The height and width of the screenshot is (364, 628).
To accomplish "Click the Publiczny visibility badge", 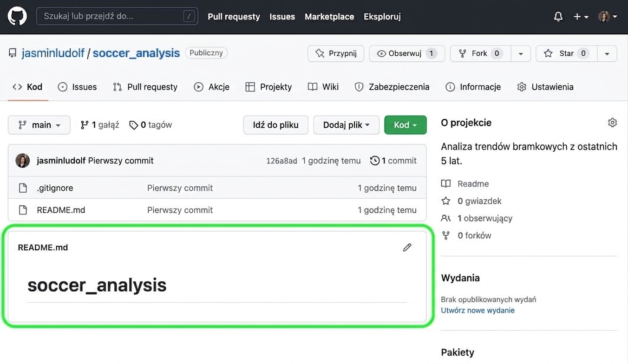I will 206,53.
